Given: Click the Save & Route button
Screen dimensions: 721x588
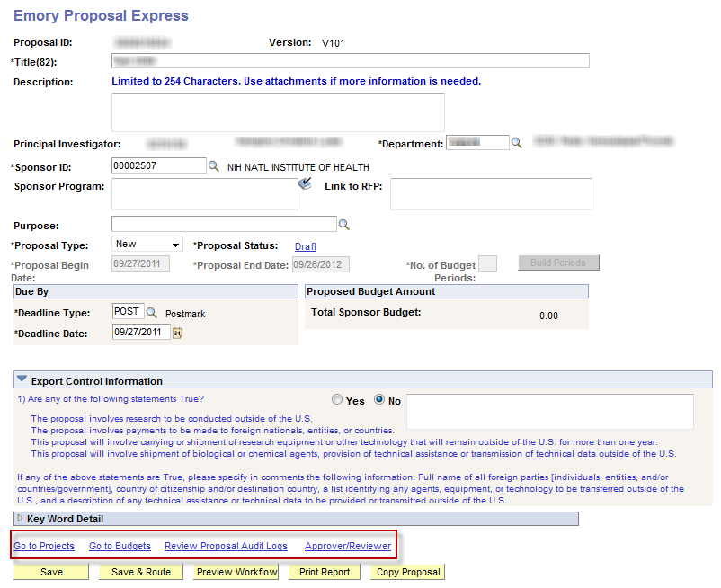Looking at the screenshot, I should click(141, 572).
